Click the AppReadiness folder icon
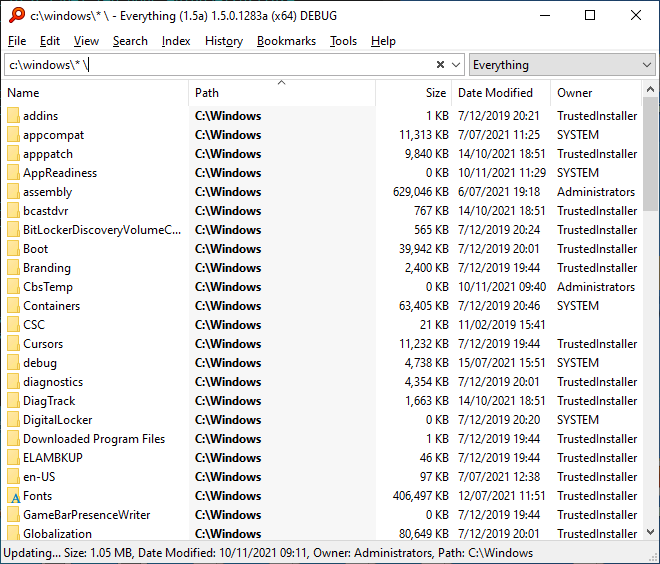 [x=13, y=173]
